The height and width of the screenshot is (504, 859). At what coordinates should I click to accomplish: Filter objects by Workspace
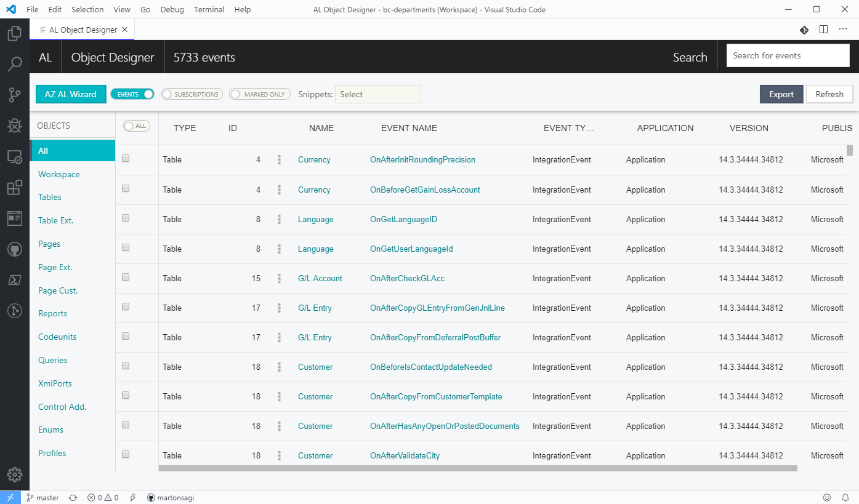point(59,174)
